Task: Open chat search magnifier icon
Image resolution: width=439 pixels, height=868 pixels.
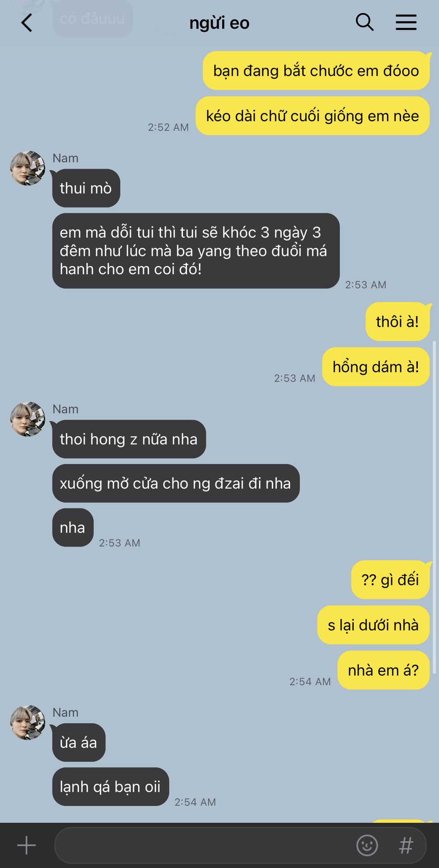Action: click(364, 22)
